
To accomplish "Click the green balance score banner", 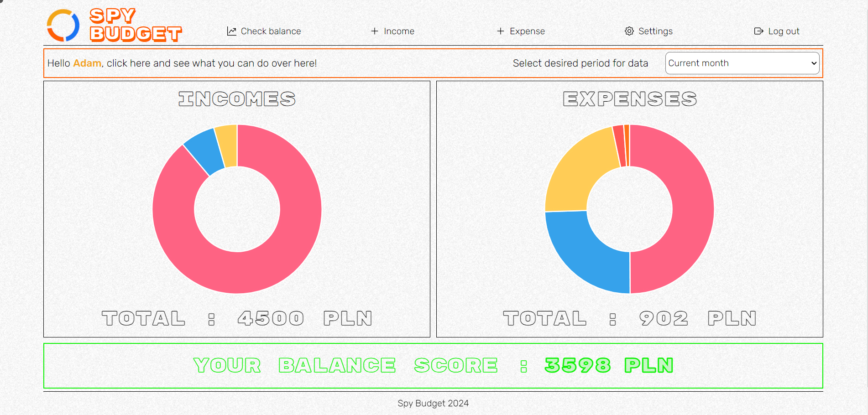I will click(x=433, y=366).
